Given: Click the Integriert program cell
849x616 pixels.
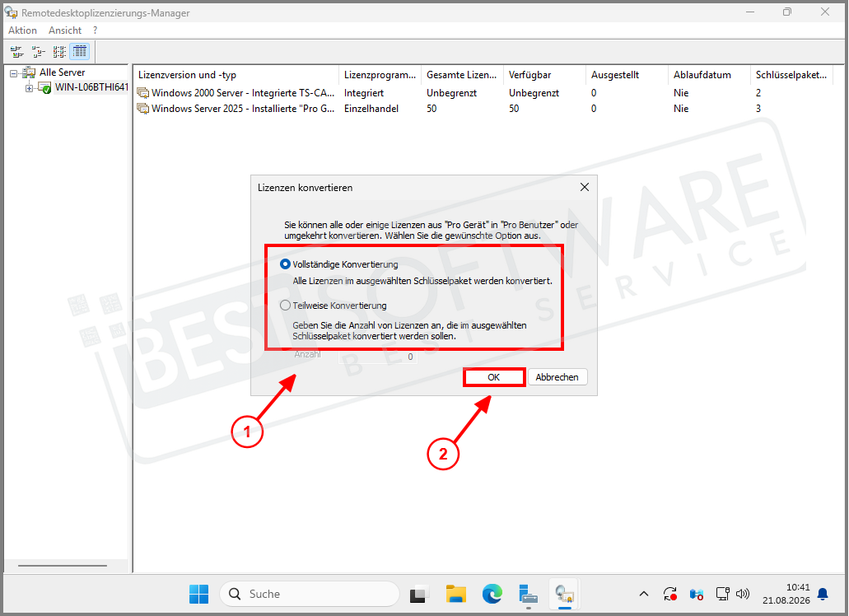Looking at the screenshot, I should [364, 93].
